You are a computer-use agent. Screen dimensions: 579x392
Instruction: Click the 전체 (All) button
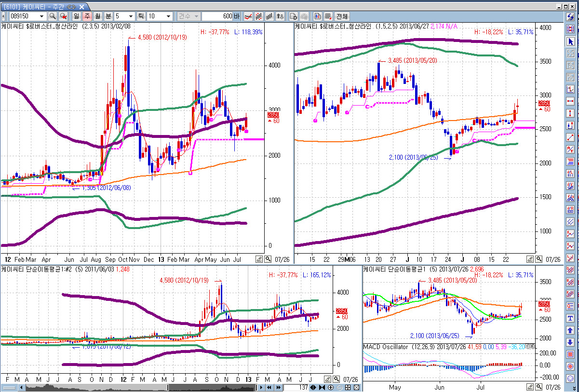point(342,16)
